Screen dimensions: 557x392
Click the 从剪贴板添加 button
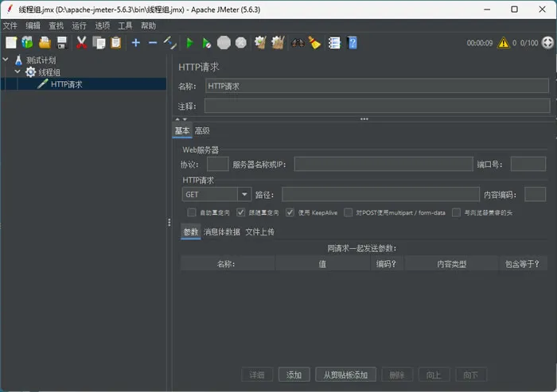pyautogui.click(x=345, y=375)
